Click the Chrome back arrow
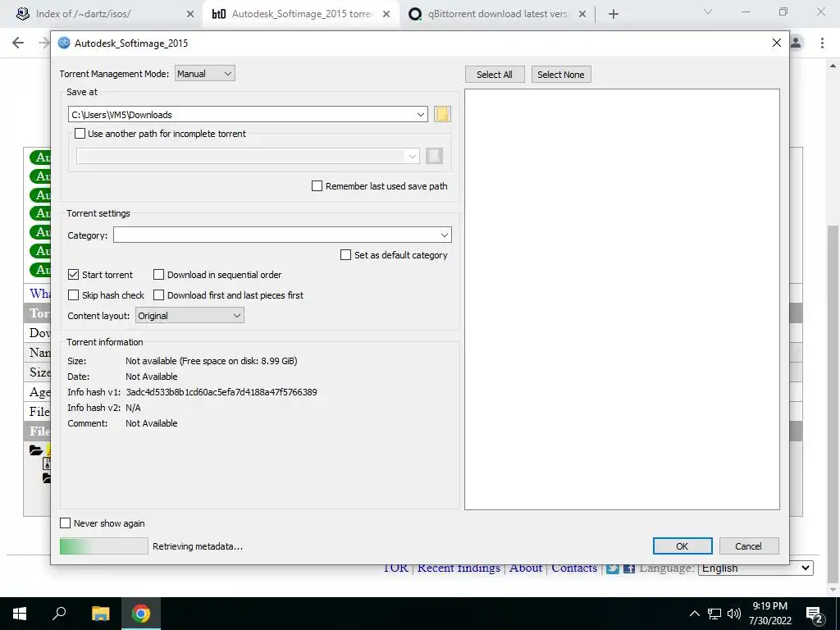Viewport: 840px width, 630px height. tap(18, 43)
